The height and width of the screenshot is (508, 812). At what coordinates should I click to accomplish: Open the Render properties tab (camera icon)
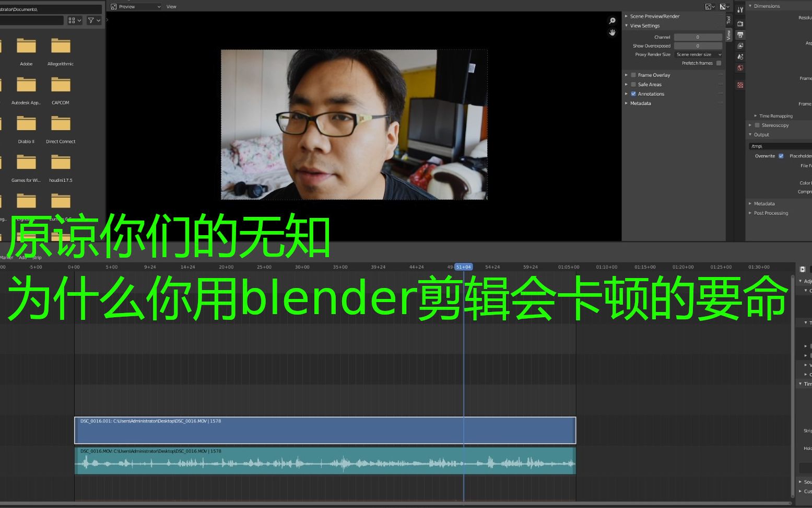click(740, 23)
